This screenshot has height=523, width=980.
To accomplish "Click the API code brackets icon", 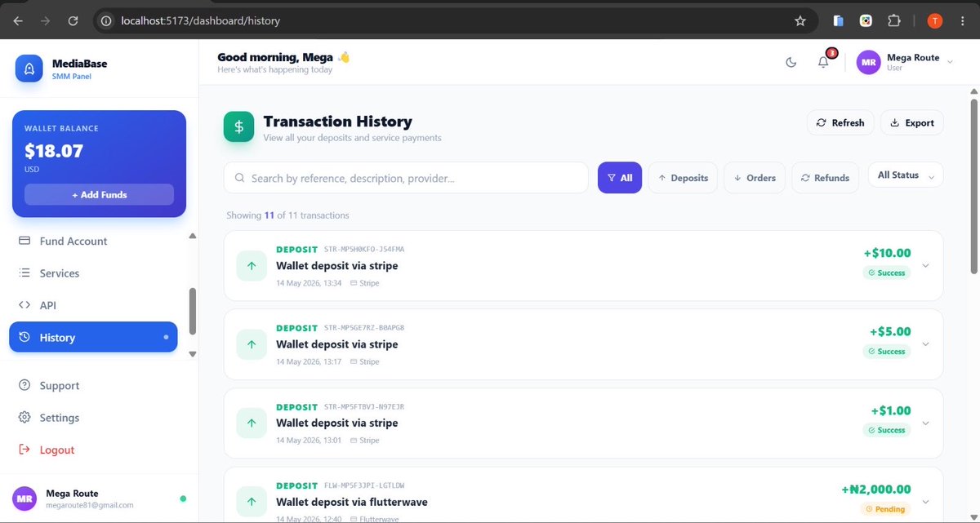I will 24,305.
